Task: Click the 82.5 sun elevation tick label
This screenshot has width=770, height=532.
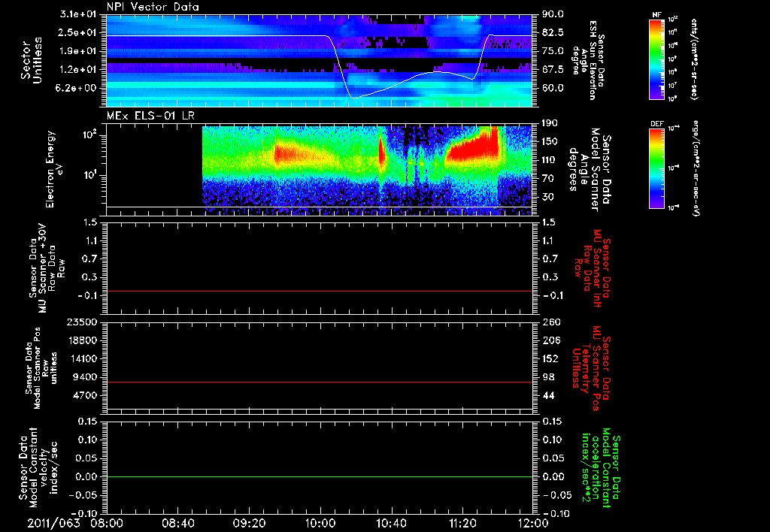Action: (x=553, y=32)
